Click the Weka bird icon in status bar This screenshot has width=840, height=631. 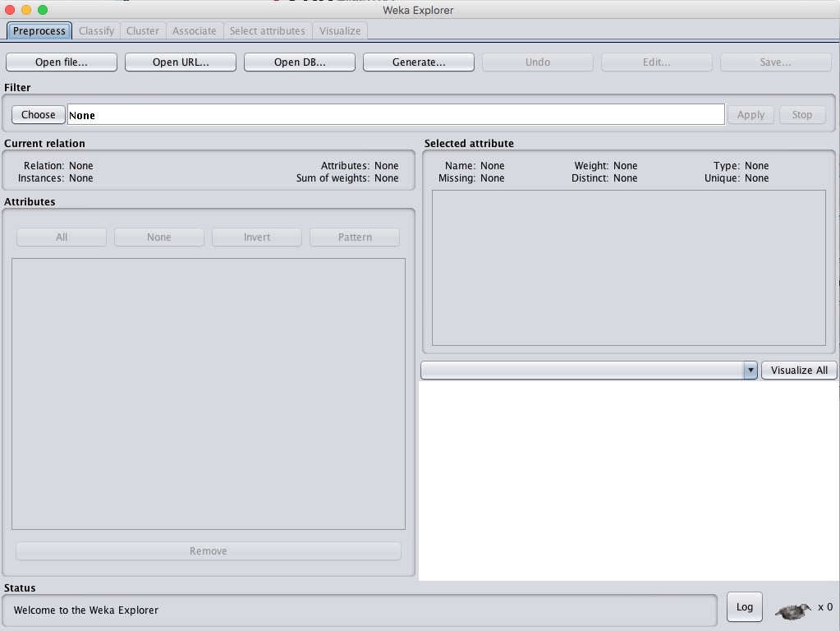pos(793,610)
